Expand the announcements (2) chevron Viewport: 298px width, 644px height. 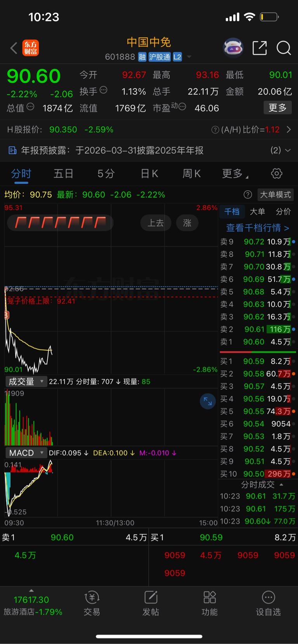click(x=288, y=150)
